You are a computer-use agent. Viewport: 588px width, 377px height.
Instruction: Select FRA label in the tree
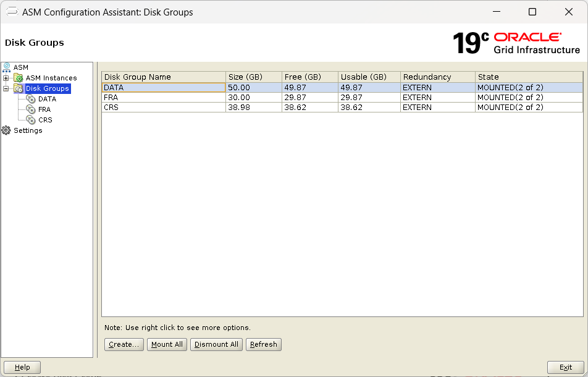tap(44, 109)
